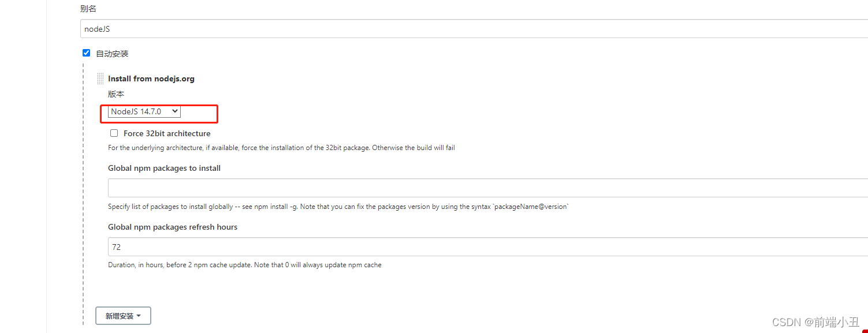Click the alias field containing nodeJS
868x333 pixels.
(474, 29)
